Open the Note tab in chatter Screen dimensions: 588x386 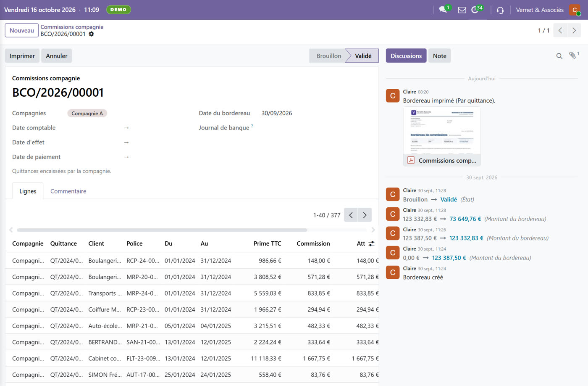[439, 56]
